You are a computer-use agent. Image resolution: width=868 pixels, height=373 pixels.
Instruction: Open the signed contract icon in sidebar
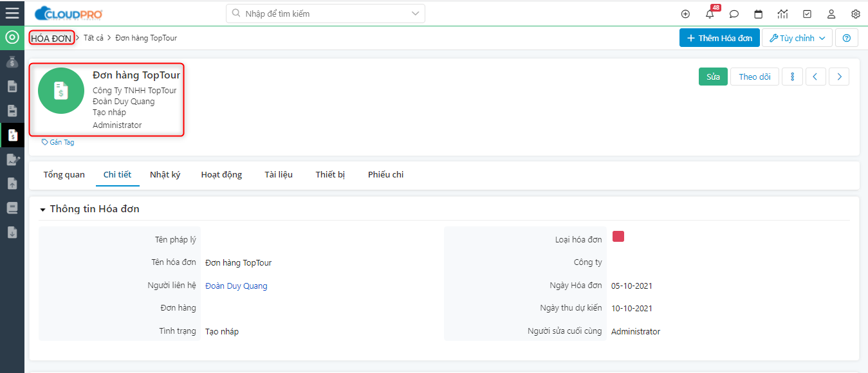click(x=12, y=159)
